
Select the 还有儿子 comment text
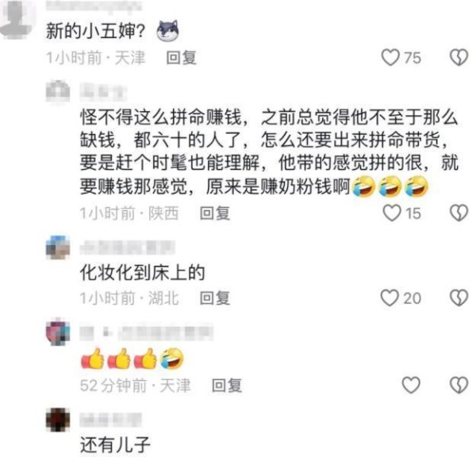[x=115, y=445]
